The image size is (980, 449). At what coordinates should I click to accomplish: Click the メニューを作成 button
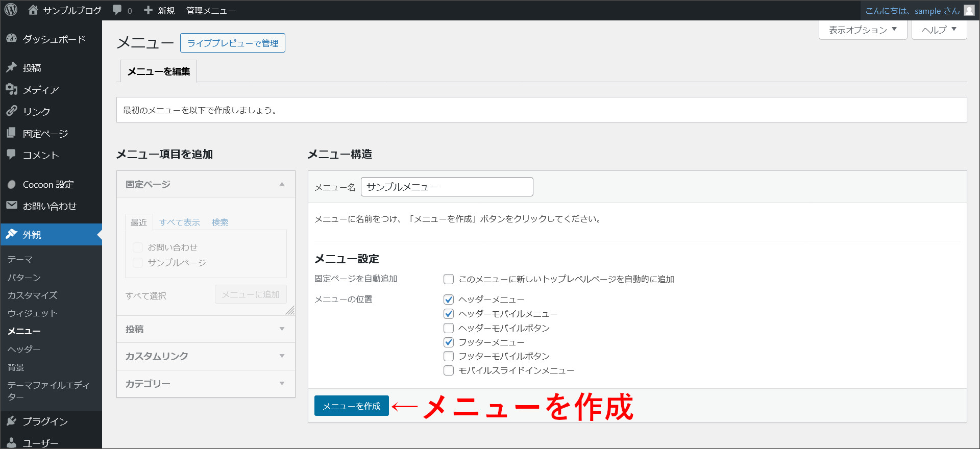[351, 406]
